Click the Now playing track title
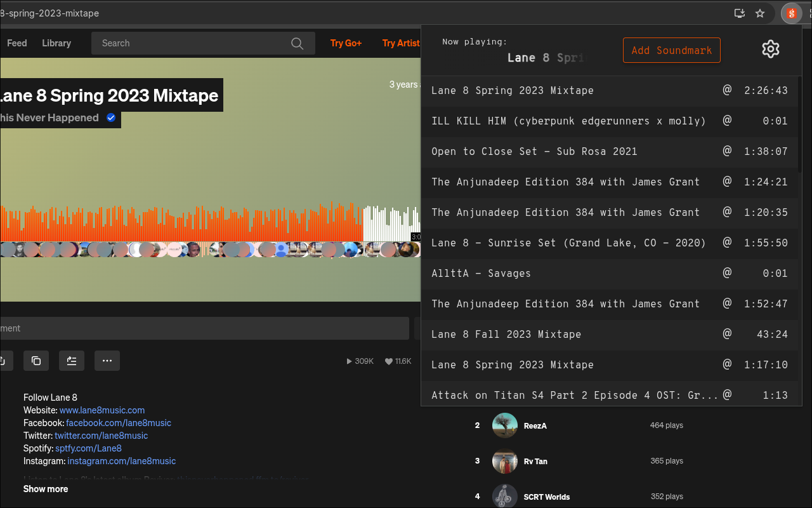 click(x=547, y=58)
